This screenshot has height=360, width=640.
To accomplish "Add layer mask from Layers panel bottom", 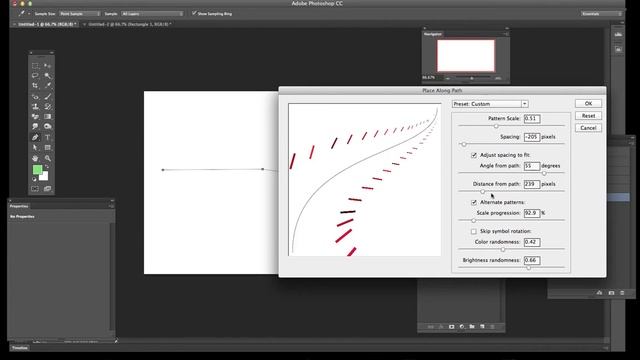I will pos(451,327).
